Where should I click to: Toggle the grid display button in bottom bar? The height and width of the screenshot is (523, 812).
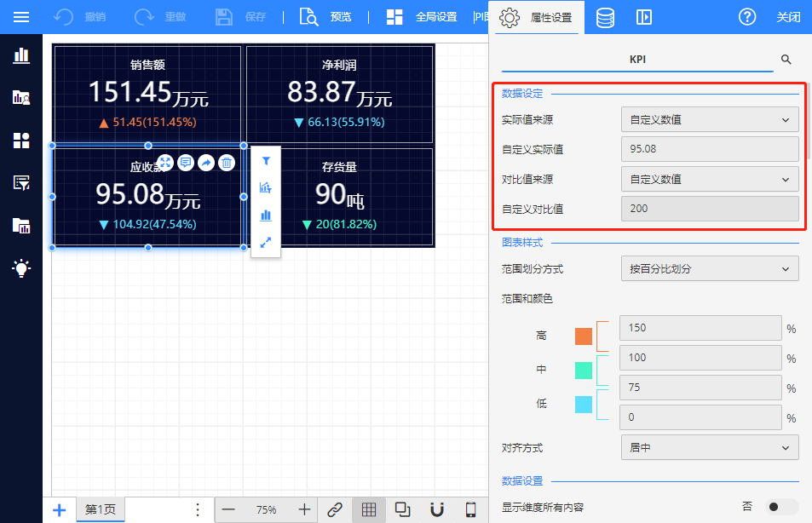click(x=369, y=509)
